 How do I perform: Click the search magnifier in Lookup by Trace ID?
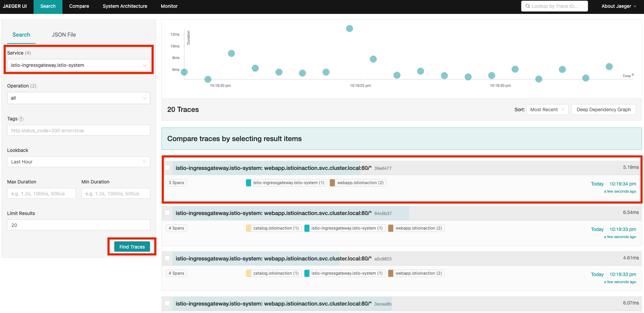[x=528, y=6]
